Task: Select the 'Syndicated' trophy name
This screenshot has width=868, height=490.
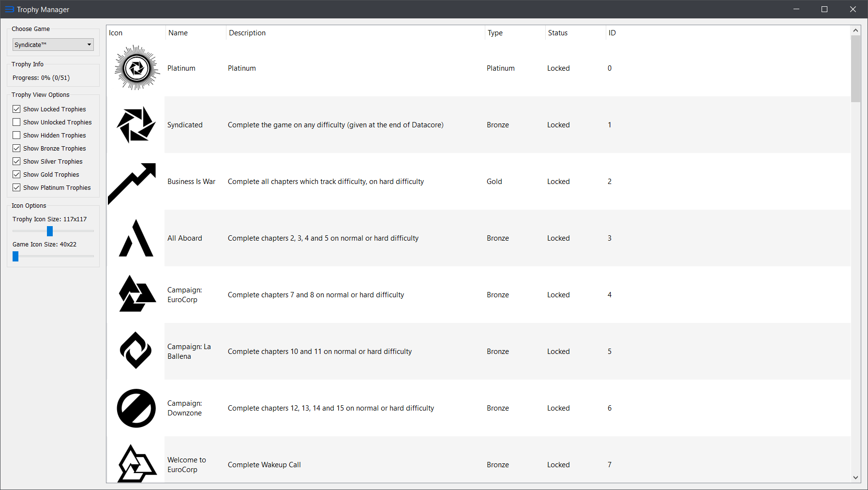Action: point(185,125)
